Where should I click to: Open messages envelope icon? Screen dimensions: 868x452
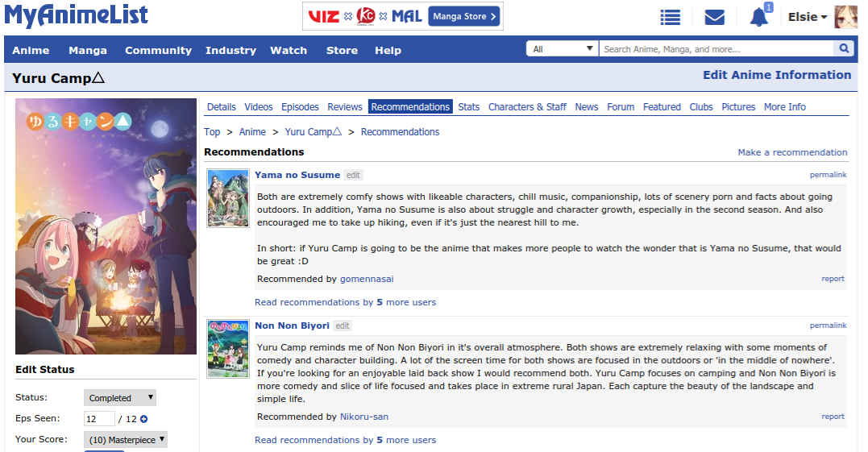coord(714,17)
